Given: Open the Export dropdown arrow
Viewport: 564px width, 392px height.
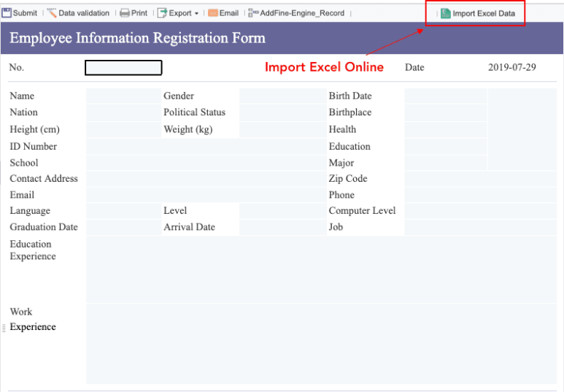Looking at the screenshot, I should 196,14.
